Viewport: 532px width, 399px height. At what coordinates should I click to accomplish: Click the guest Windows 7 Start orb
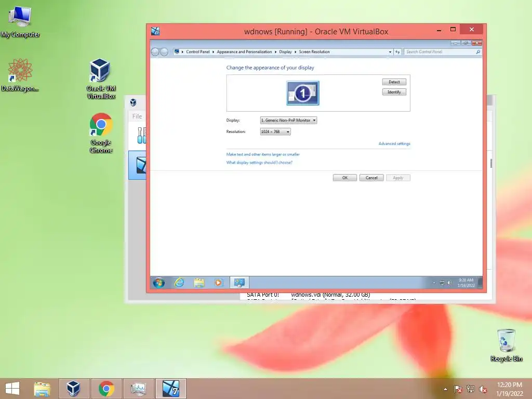[159, 282]
